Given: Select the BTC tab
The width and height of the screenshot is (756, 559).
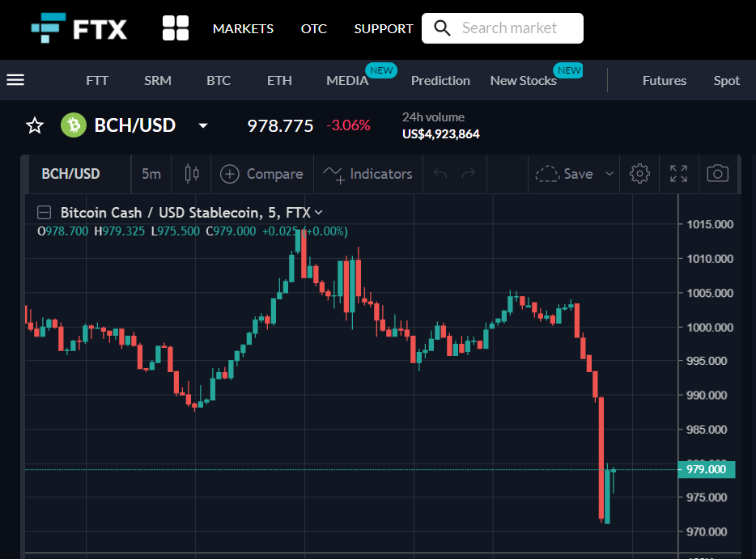Looking at the screenshot, I should (x=219, y=80).
